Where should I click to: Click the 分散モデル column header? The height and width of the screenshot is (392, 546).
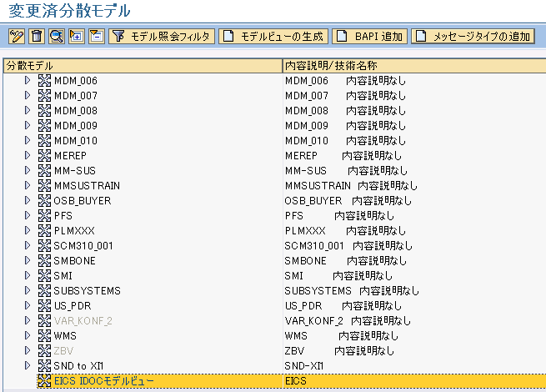[142, 65]
